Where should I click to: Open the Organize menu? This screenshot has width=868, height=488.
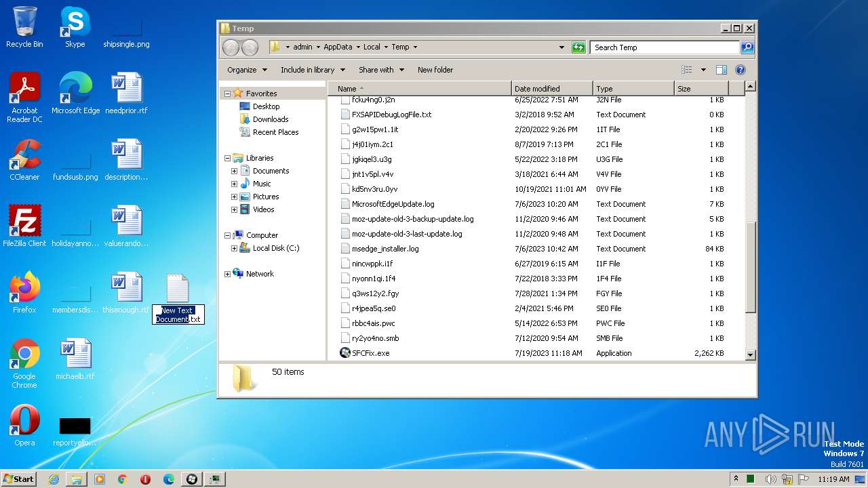pyautogui.click(x=247, y=70)
